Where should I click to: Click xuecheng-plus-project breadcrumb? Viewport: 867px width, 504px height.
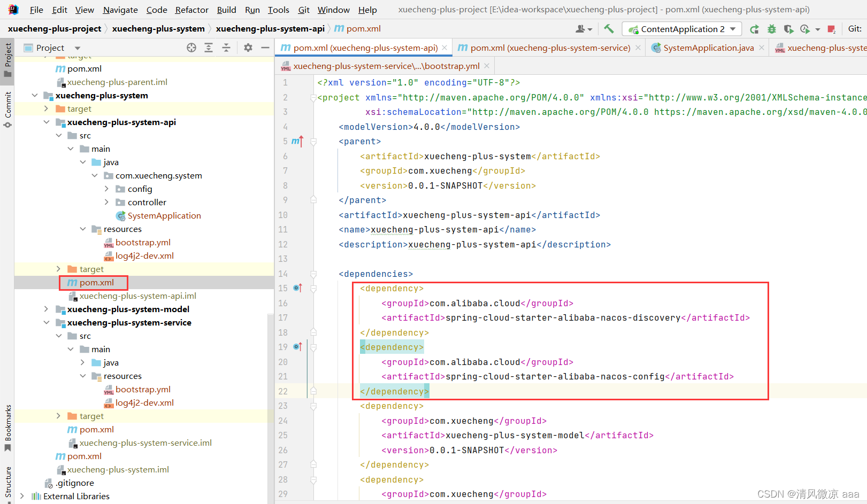click(55, 28)
